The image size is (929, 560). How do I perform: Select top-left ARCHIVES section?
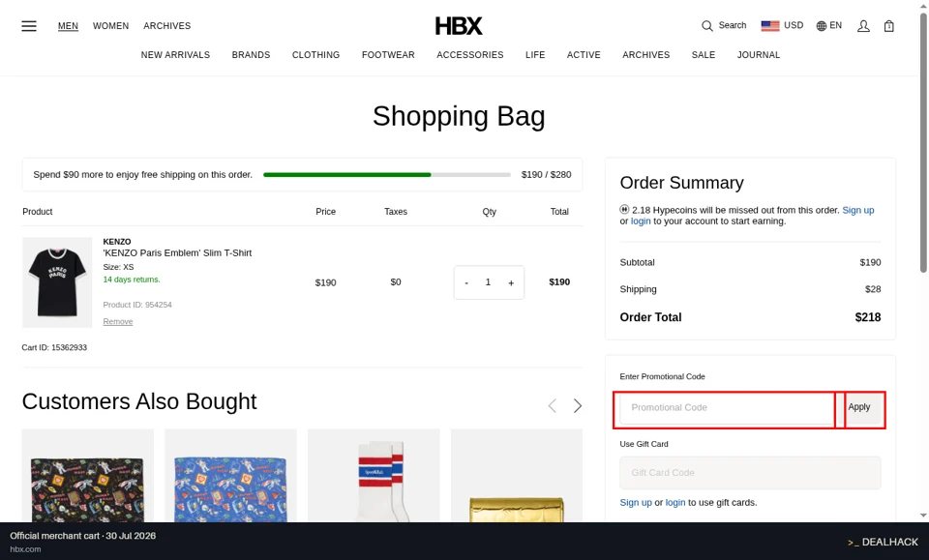tap(167, 26)
